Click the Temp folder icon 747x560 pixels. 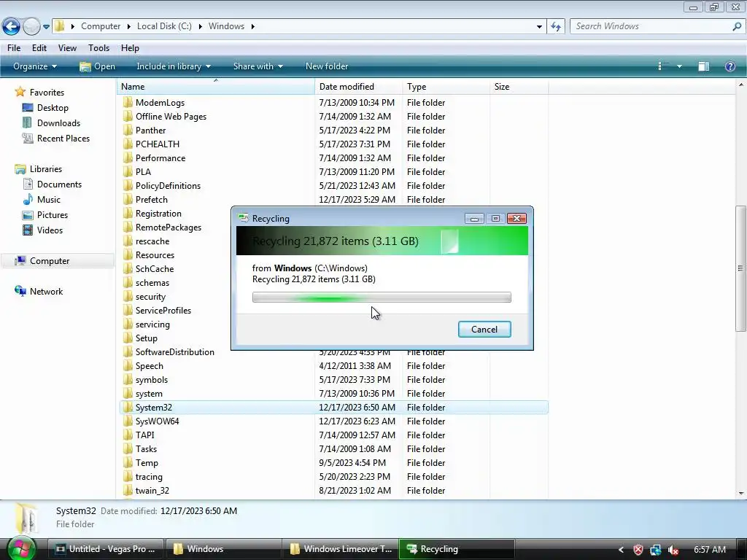pyautogui.click(x=127, y=462)
